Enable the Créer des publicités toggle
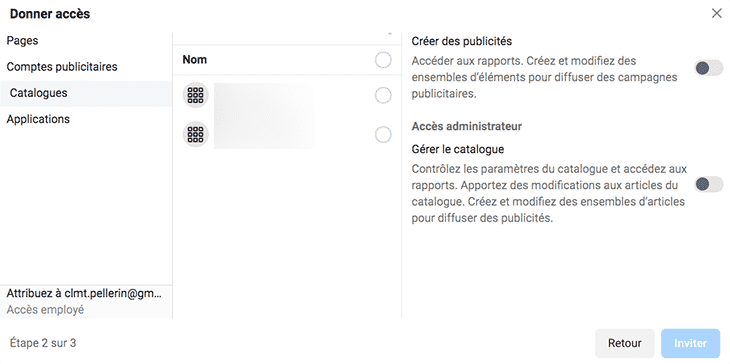Screen dimensions: 730x364 coord(709,68)
